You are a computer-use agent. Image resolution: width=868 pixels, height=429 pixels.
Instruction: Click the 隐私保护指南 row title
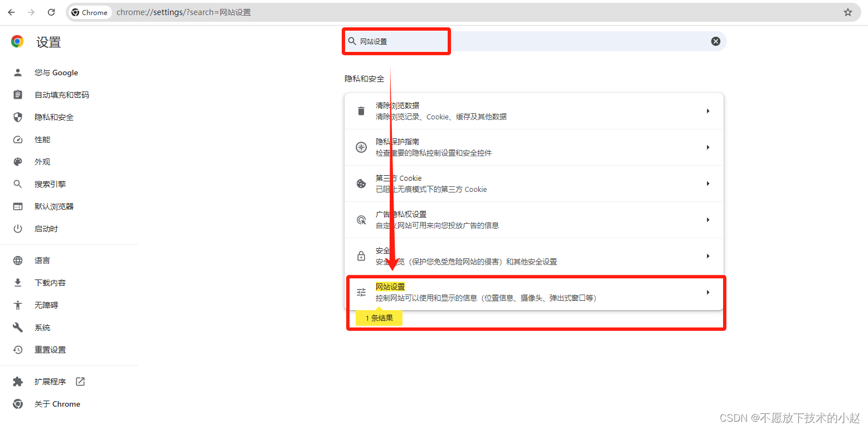[x=397, y=142]
